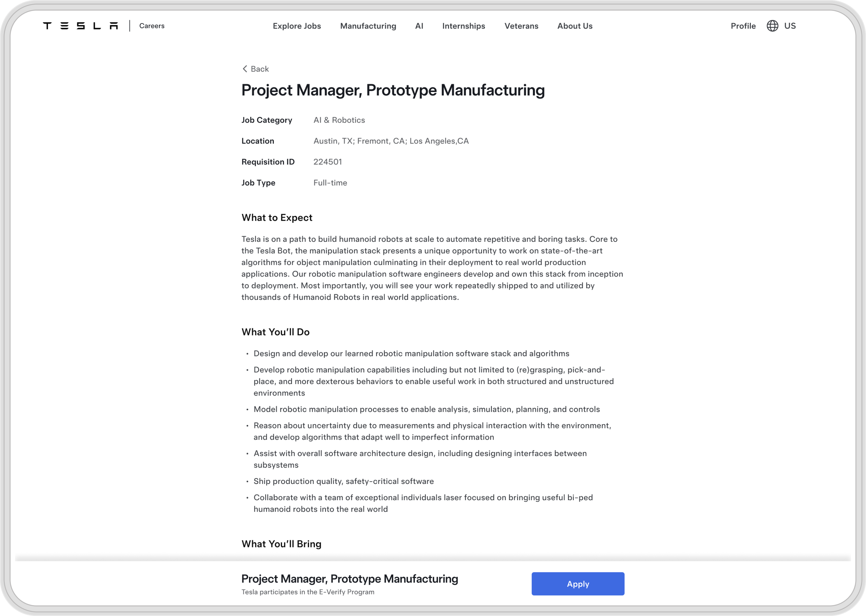Navigate to the Veterans page

pos(521,26)
